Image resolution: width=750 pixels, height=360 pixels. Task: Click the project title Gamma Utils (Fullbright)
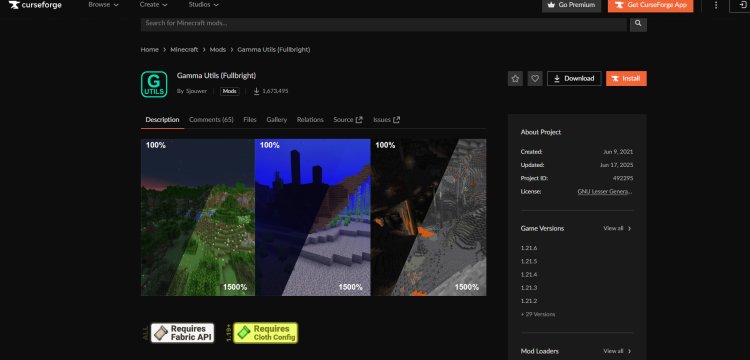click(216, 76)
